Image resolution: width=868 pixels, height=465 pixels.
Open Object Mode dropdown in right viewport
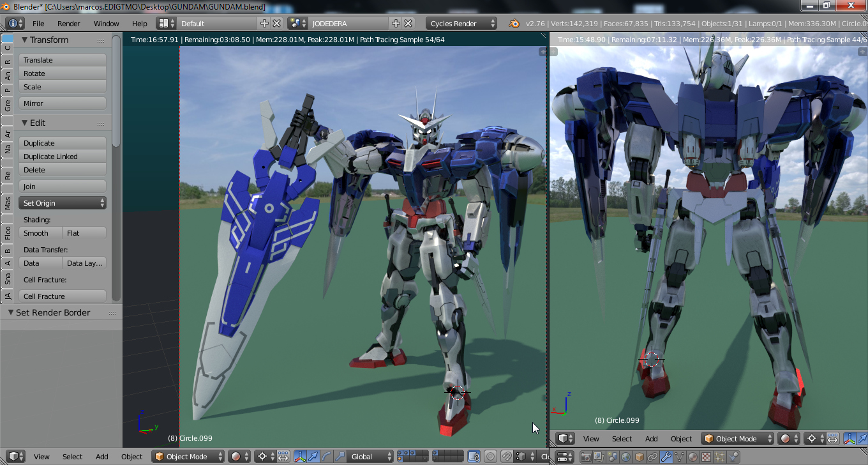click(738, 439)
